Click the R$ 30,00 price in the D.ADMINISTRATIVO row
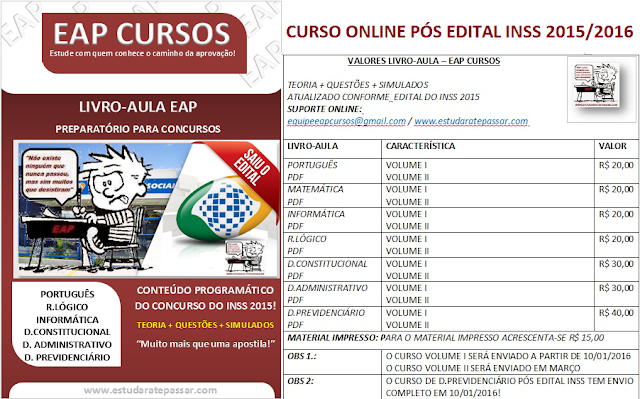The height and width of the screenshot is (399, 640). [x=616, y=288]
